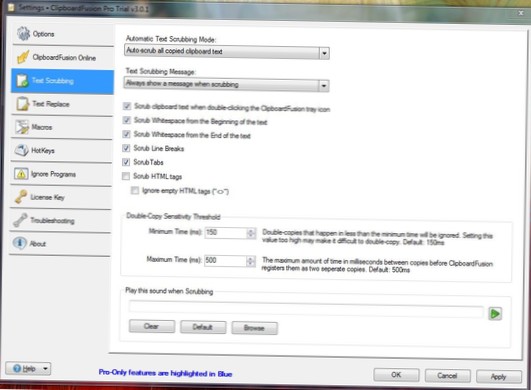Click the Minimum Time spinner arrows
Image resolution: width=531 pixels, height=390 pixels.
click(251, 233)
